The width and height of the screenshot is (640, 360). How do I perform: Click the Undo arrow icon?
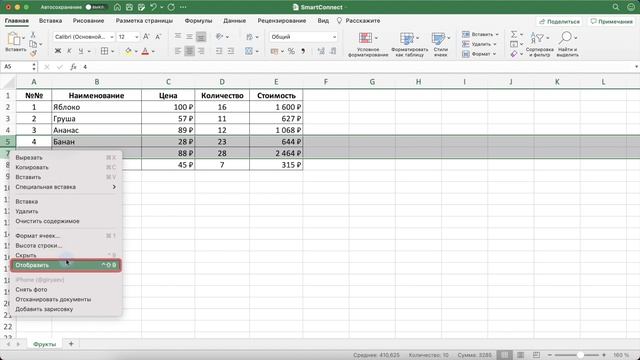pyautogui.click(x=153, y=7)
